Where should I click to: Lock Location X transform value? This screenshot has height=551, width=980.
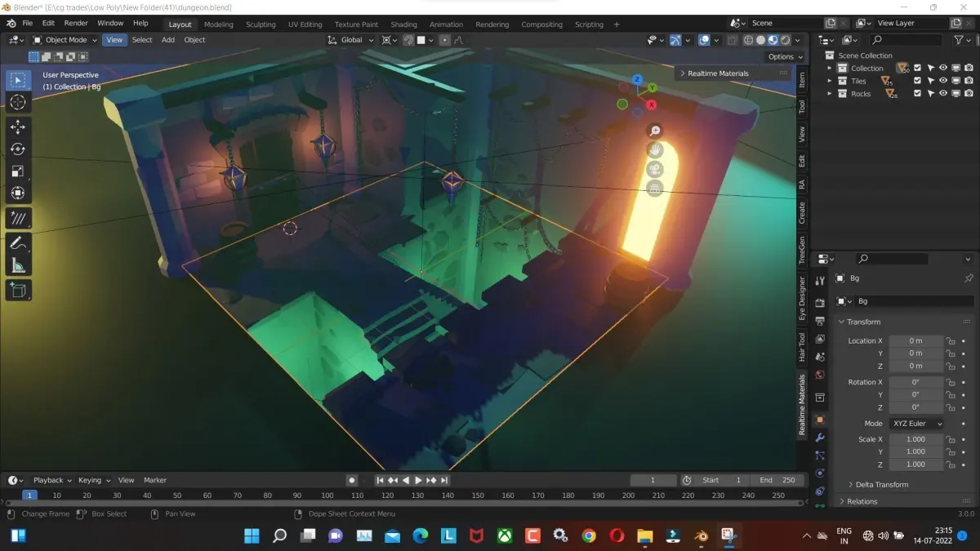(x=951, y=340)
